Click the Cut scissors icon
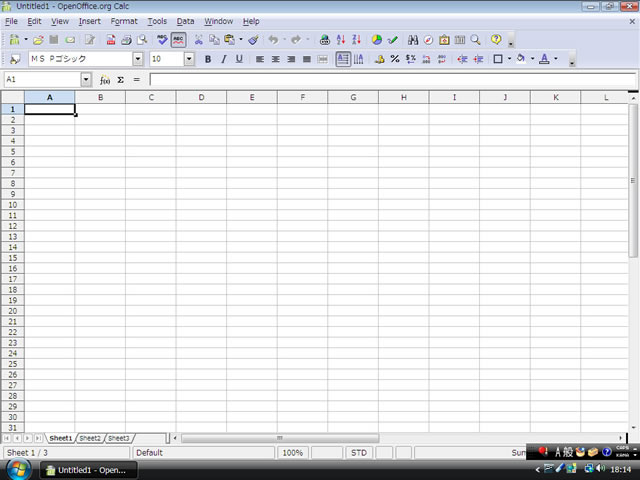 pyautogui.click(x=199, y=40)
